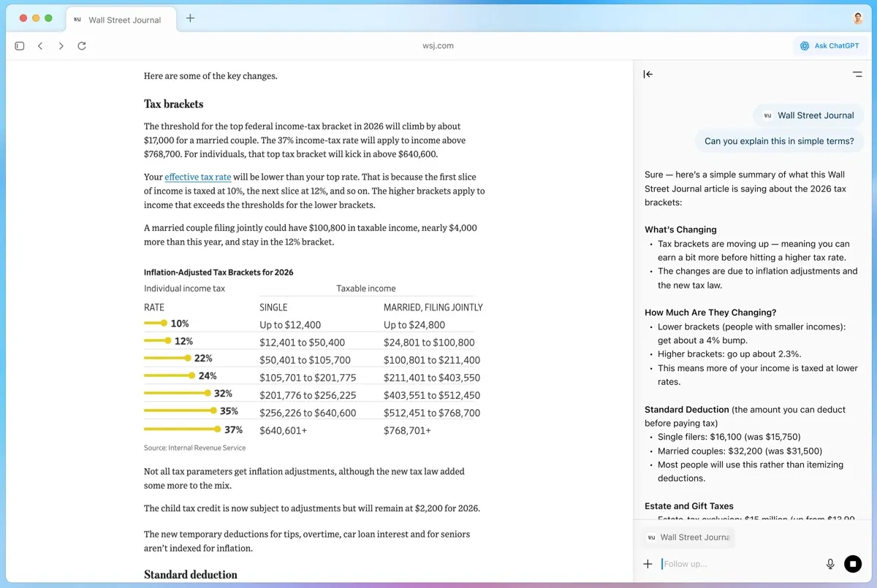
Task: Navigate back with the browser back arrow
Action: pos(40,45)
